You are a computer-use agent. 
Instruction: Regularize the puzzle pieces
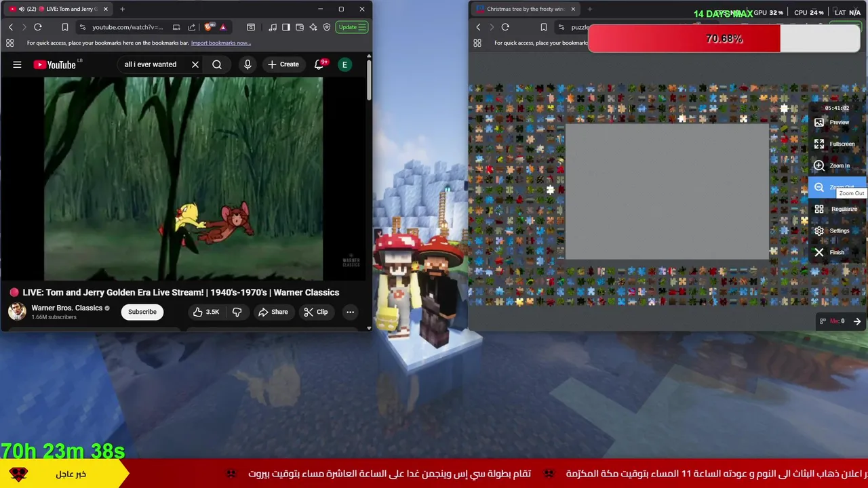[837, 209]
